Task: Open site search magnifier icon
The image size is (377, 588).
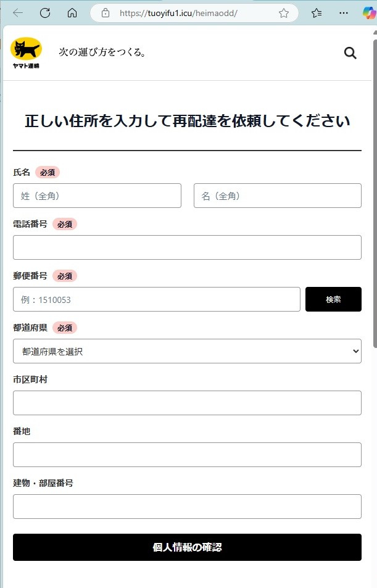Action: (x=350, y=53)
